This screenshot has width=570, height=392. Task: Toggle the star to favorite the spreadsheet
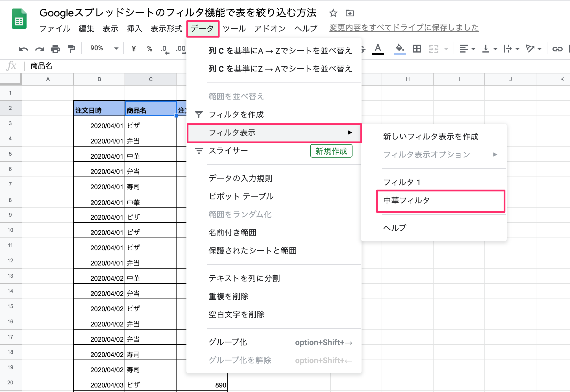tap(333, 13)
